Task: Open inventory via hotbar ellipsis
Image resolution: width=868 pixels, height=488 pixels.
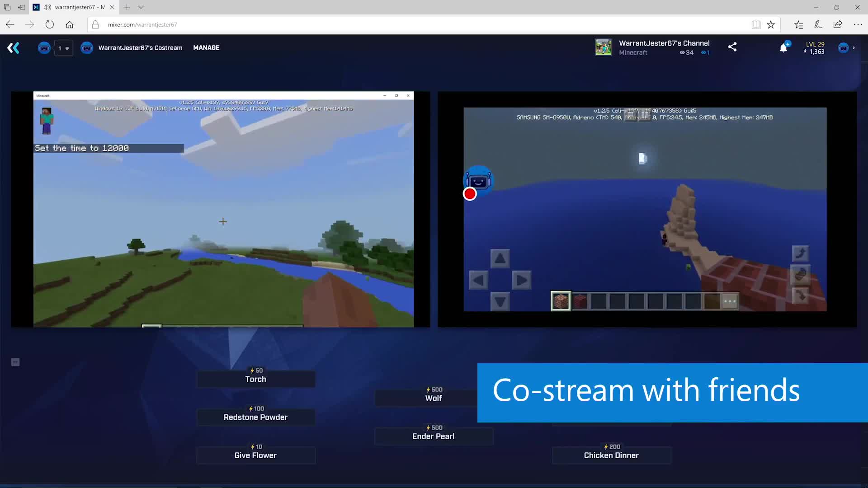Action: [730, 301]
